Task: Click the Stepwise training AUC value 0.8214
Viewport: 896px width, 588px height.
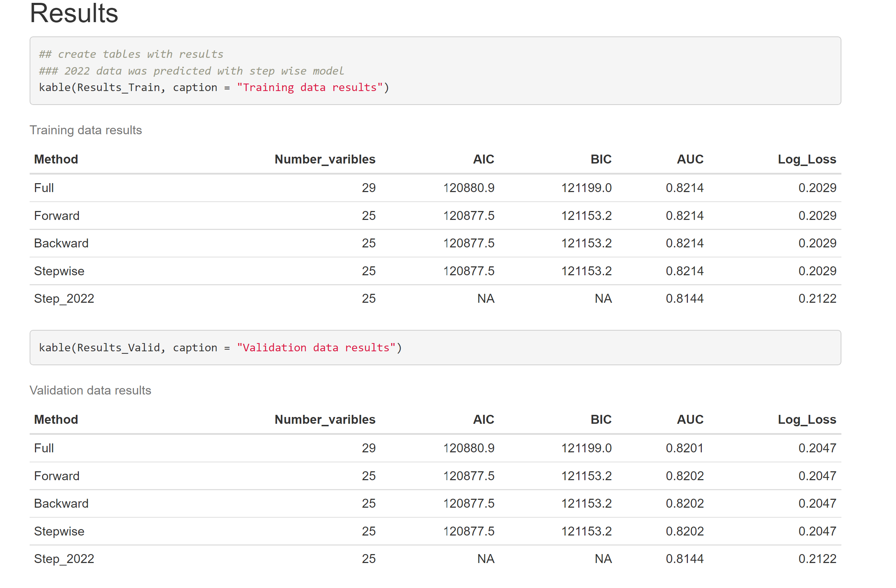Action: (685, 271)
